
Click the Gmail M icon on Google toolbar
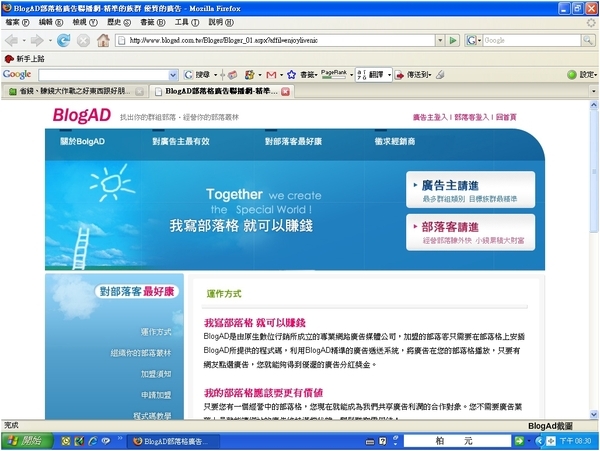pyautogui.click(x=271, y=75)
